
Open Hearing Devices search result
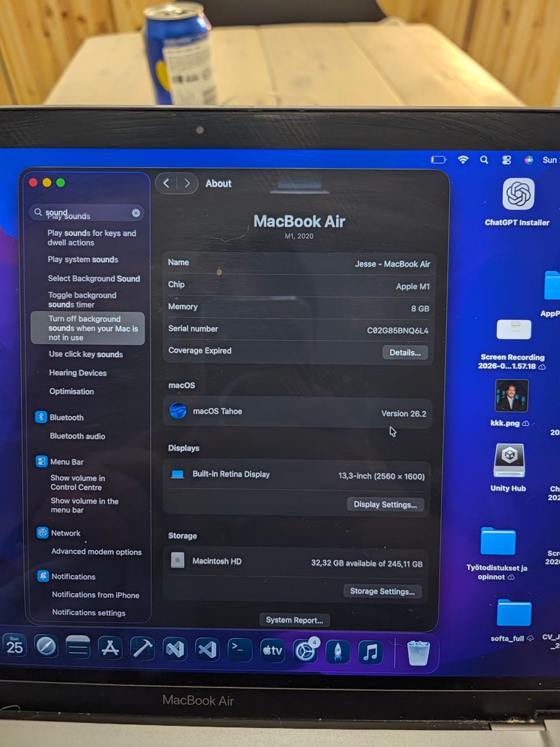[78, 373]
